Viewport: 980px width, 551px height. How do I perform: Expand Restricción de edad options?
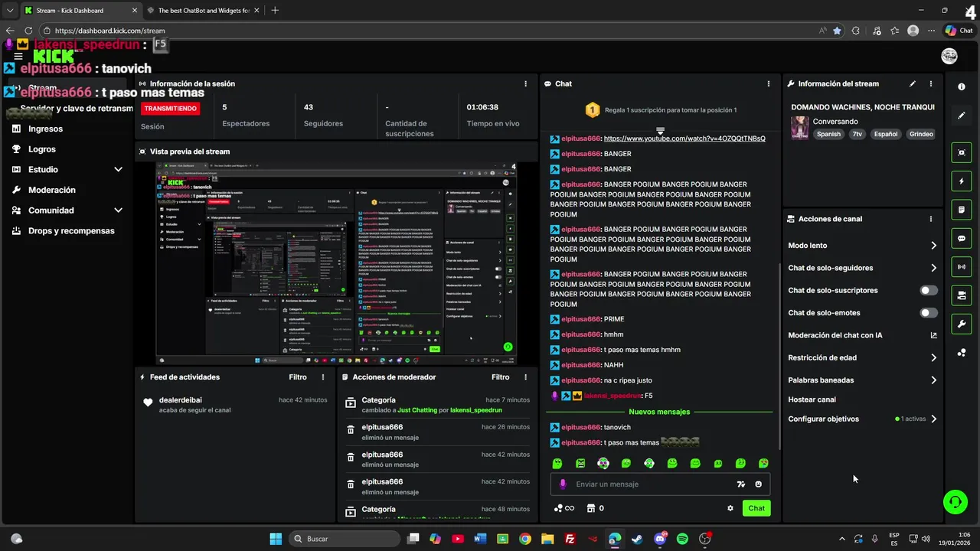(x=933, y=357)
